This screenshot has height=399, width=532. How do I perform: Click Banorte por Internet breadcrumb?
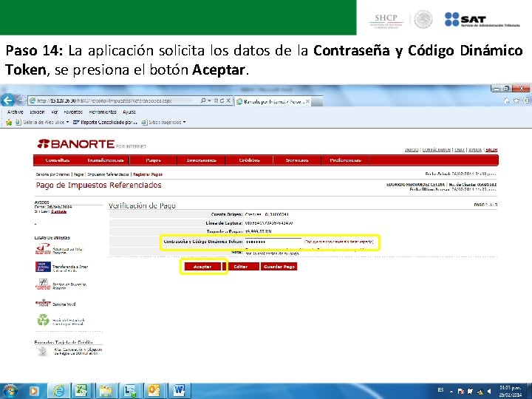coord(52,174)
